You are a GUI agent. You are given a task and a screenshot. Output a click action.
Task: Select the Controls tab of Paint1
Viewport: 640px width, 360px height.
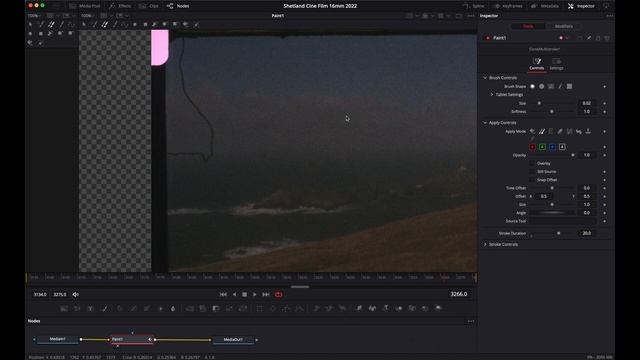click(x=537, y=64)
